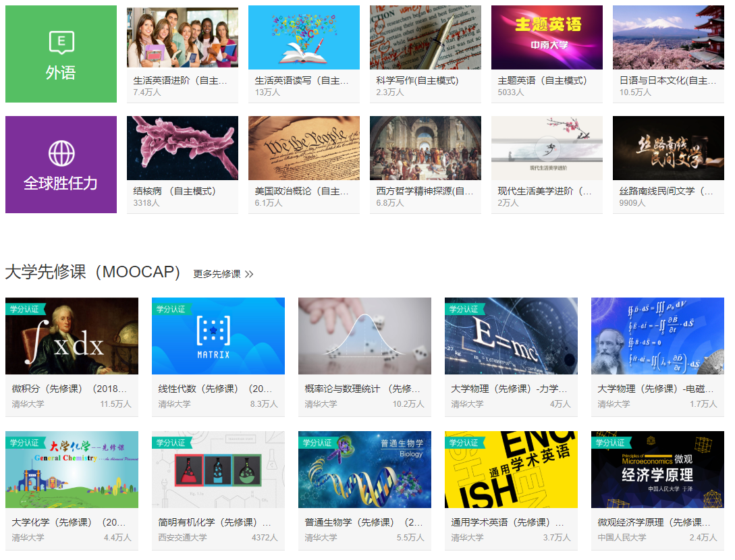Click 9909人 under 丝路南线民间文学

pyautogui.click(x=632, y=203)
